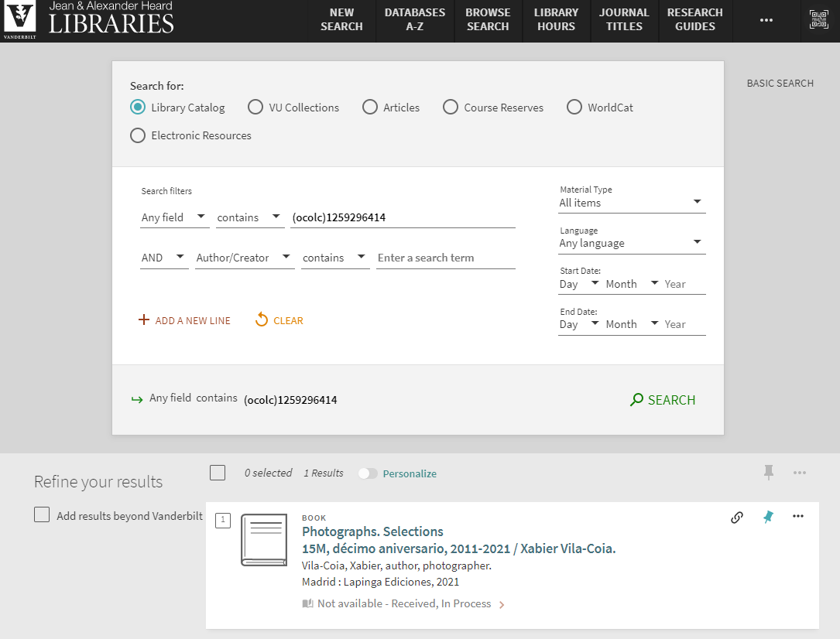Open End Date Day dropdown
840x639 pixels.
[579, 324]
